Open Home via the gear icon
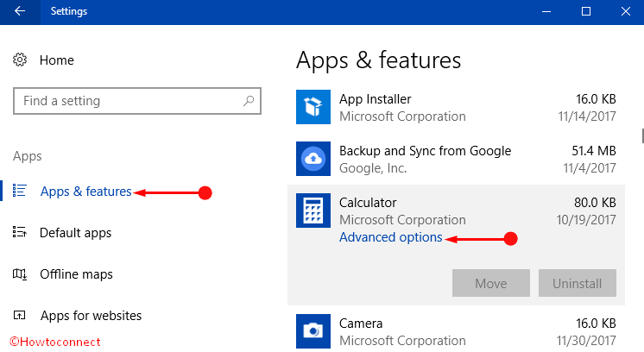Viewport: 644px width, 352px height. tap(20, 60)
